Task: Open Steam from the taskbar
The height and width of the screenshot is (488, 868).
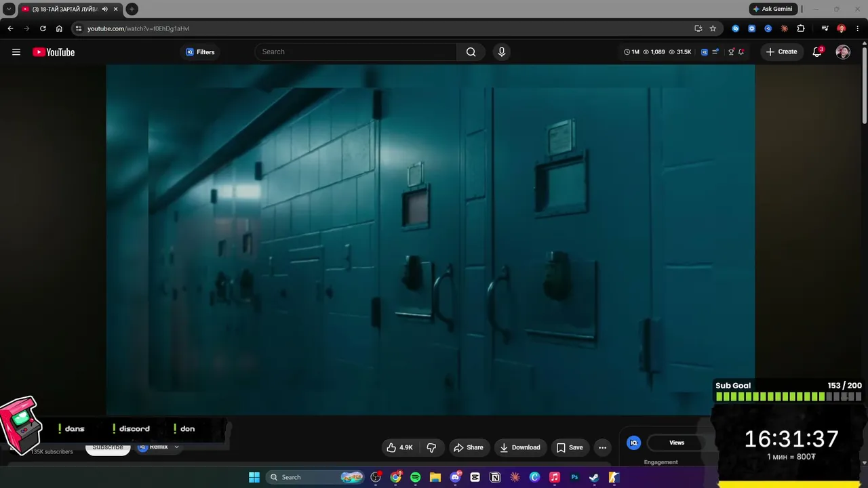Action: tap(594, 477)
